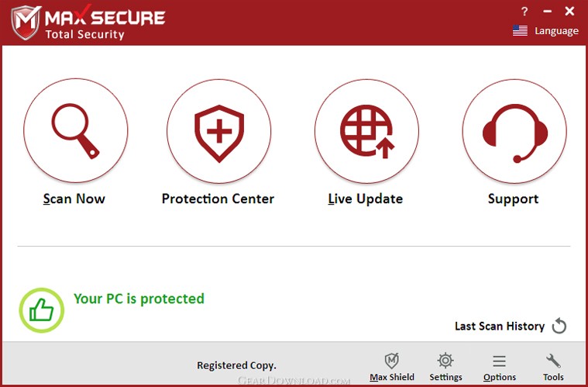Click the Max Secure logo shield
This screenshot has width=588, height=387.
pyautogui.click(x=26, y=22)
